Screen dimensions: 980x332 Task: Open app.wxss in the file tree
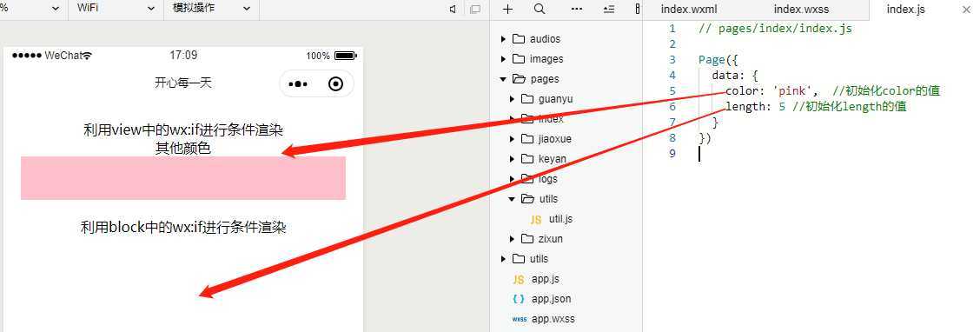click(x=553, y=319)
